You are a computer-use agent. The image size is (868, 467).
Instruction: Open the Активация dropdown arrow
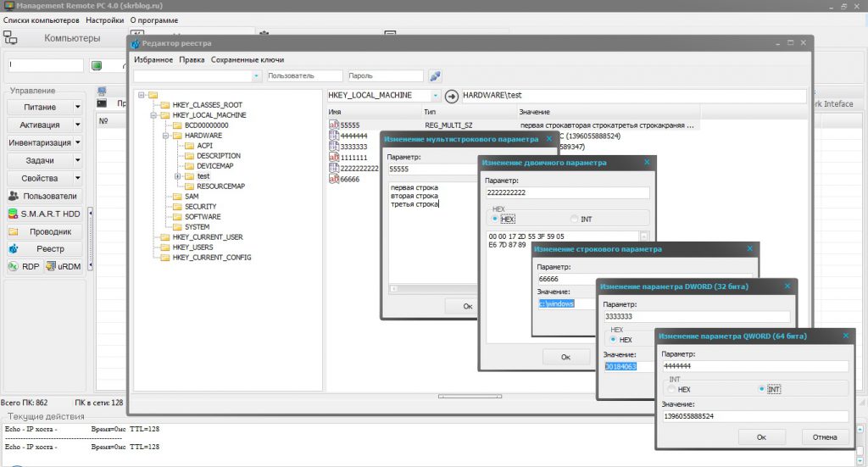click(77, 125)
